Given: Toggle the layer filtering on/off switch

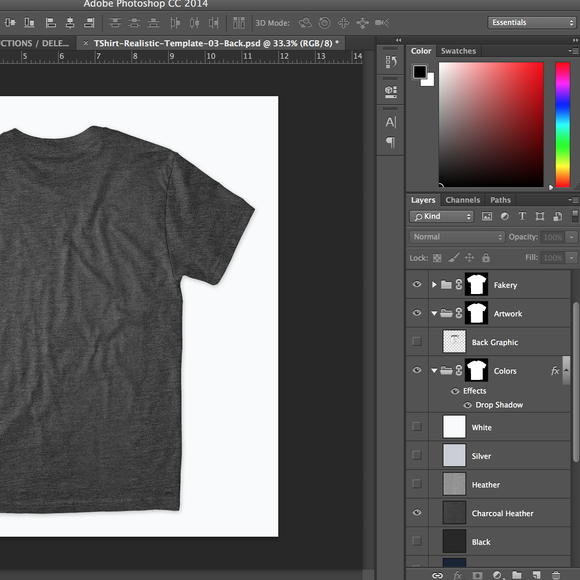Looking at the screenshot, I should [x=576, y=216].
